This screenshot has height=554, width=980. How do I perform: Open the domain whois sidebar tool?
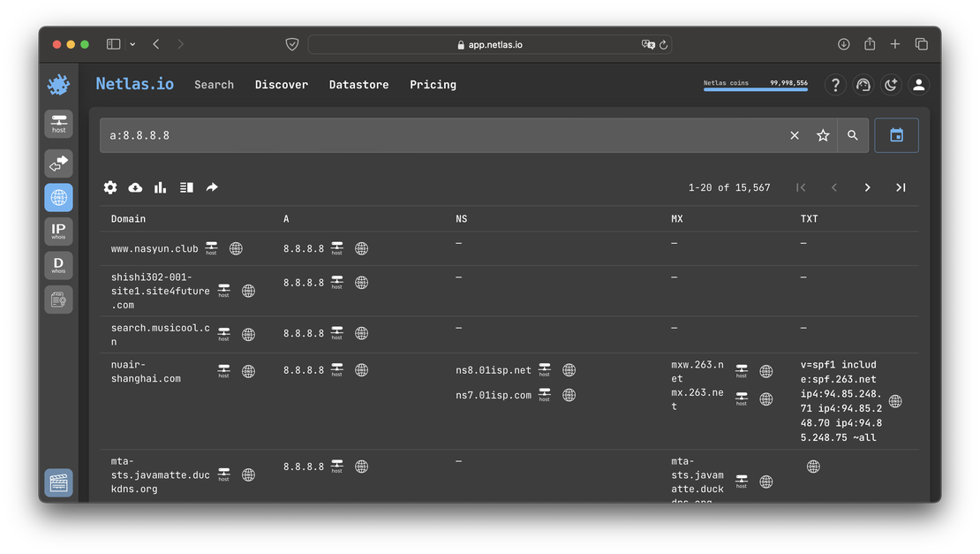[59, 265]
